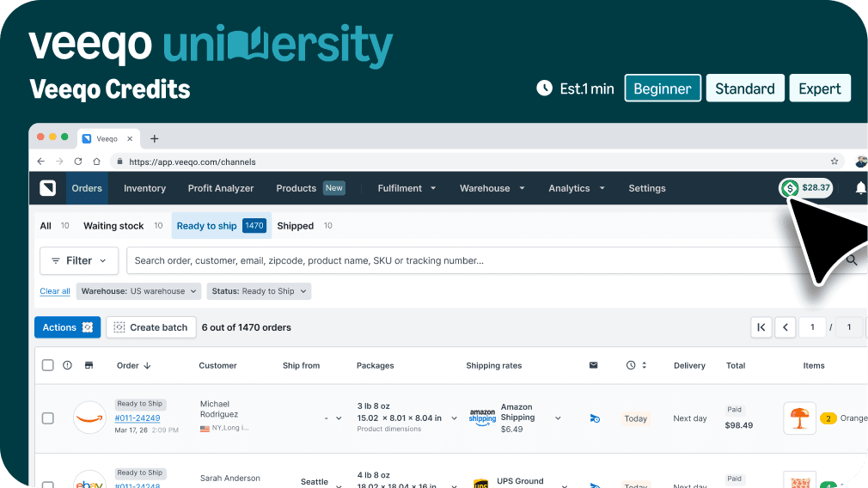Click the clock icon beside Est.1 min
The width and height of the screenshot is (868, 488).
point(544,88)
